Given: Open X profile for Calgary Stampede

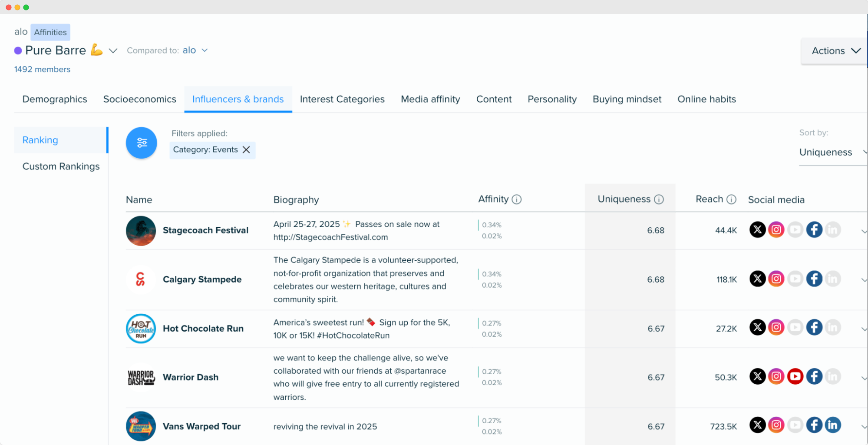Looking at the screenshot, I should (x=757, y=279).
